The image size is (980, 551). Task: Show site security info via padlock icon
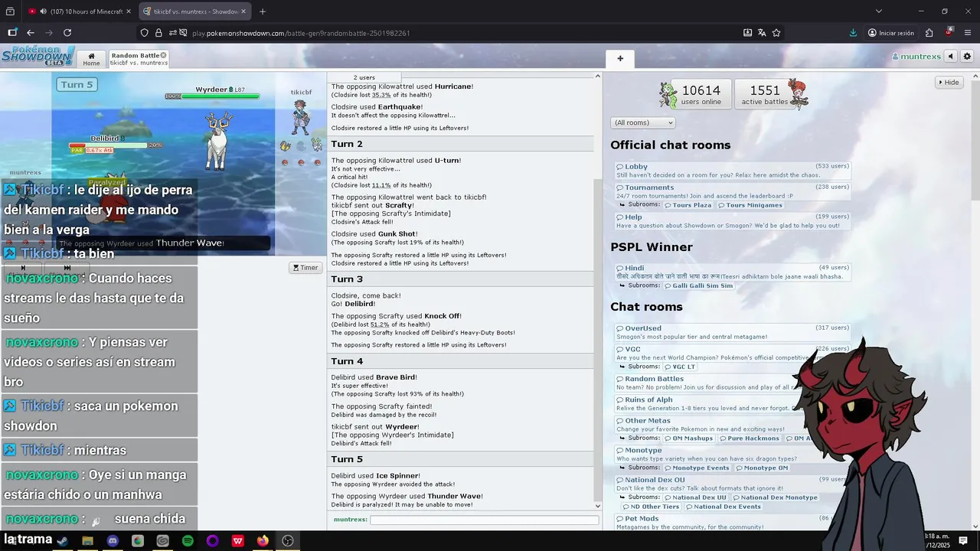(x=158, y=33)
